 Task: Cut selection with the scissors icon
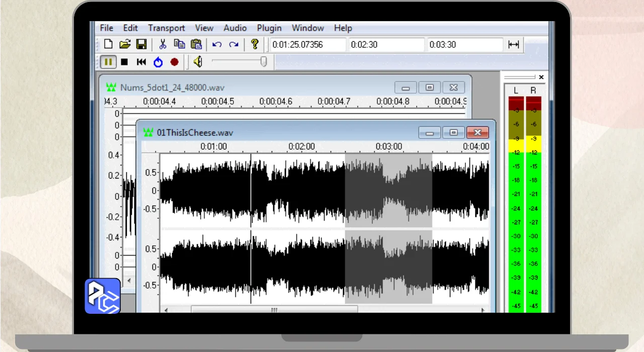163,44
